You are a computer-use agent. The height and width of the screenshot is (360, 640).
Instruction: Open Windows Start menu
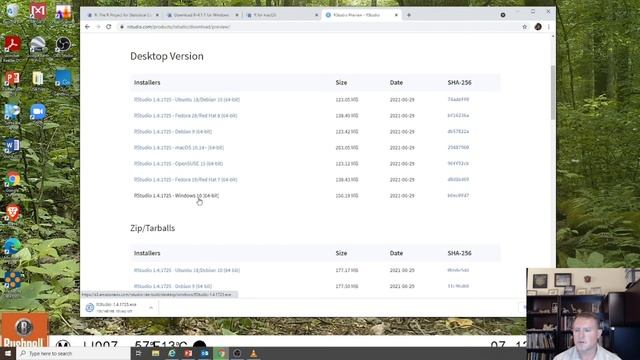pyautogui.click(x=8, y=353)
